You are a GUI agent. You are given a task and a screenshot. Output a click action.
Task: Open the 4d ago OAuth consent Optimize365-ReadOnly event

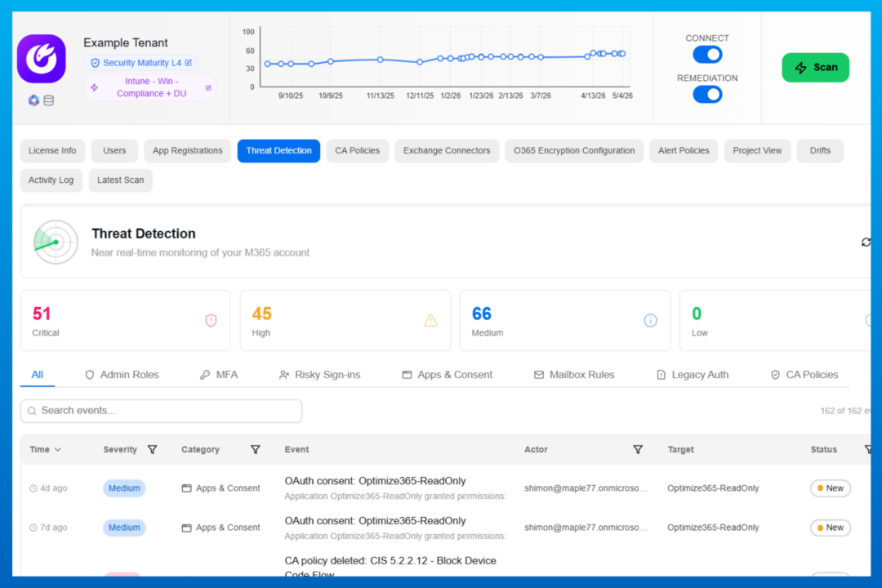coord(375,481)
